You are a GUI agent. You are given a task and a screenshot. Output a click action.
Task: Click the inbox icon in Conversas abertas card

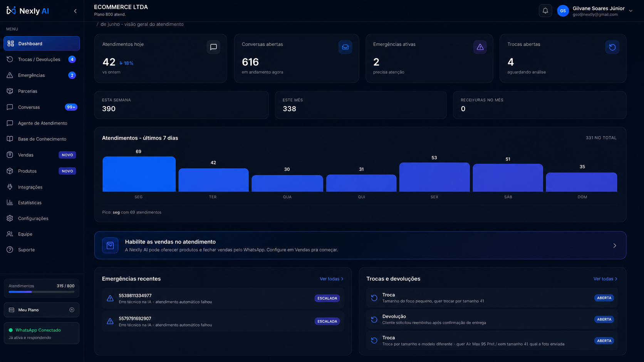(345, 47)
